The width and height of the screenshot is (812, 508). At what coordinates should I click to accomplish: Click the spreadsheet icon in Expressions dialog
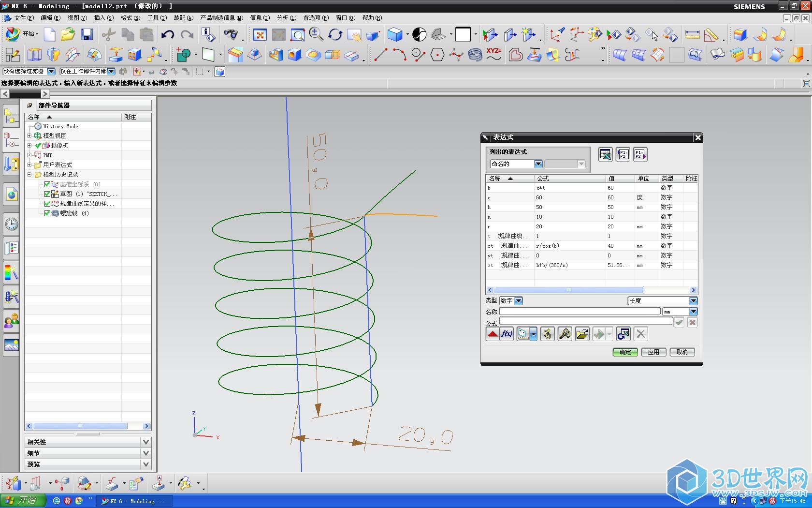pos(605,154)
